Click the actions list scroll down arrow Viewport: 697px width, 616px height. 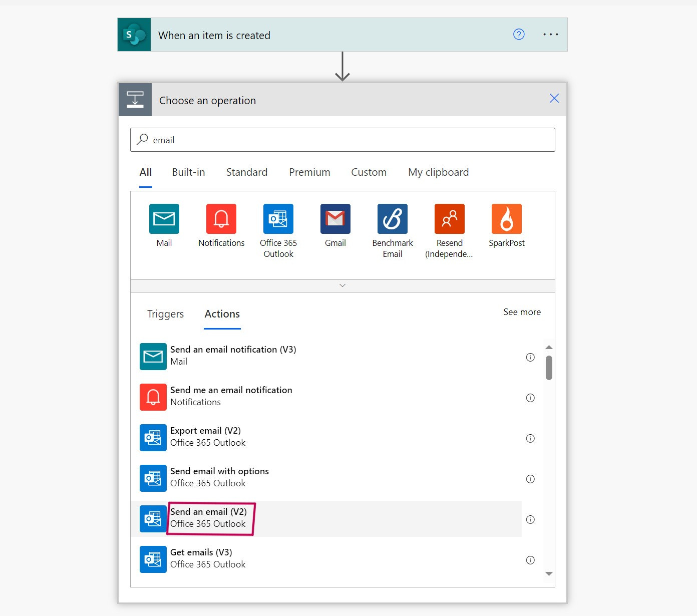click(549, 574)
